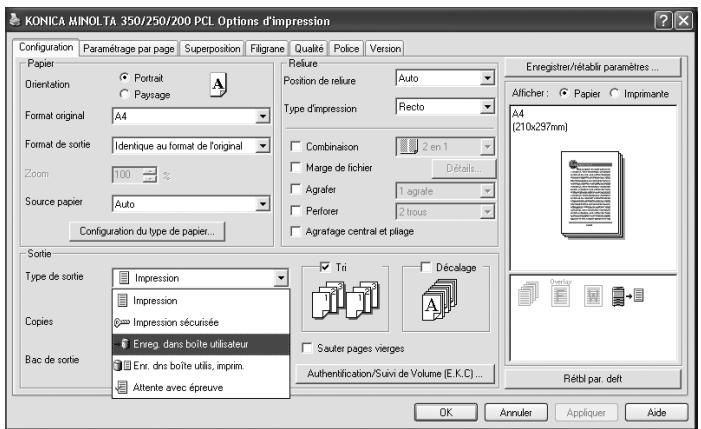Image resolution: width=701 pixels, height=429 pixels.
Task: Open the 1 agrafe dropdown
Action: pos(487,191)
